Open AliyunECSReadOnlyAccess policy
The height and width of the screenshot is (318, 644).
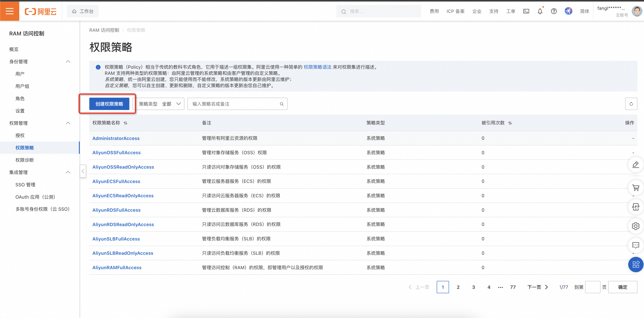pos(123,196)
